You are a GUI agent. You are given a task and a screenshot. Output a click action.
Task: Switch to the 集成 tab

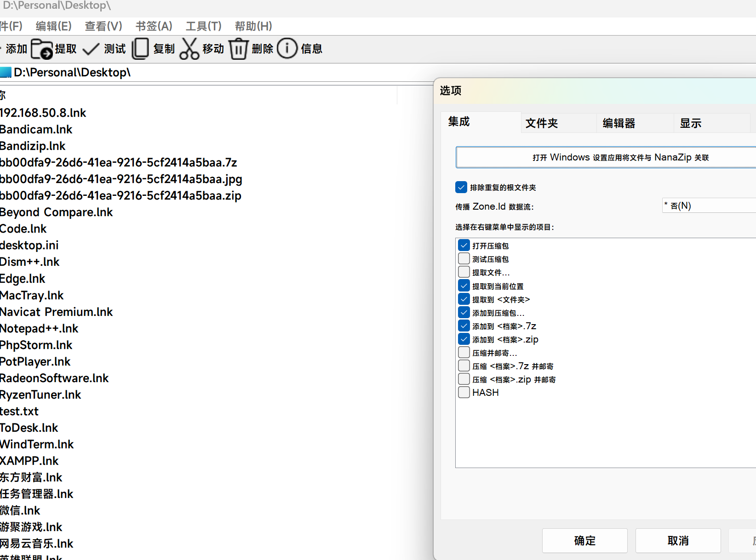(x=481, y=122)
